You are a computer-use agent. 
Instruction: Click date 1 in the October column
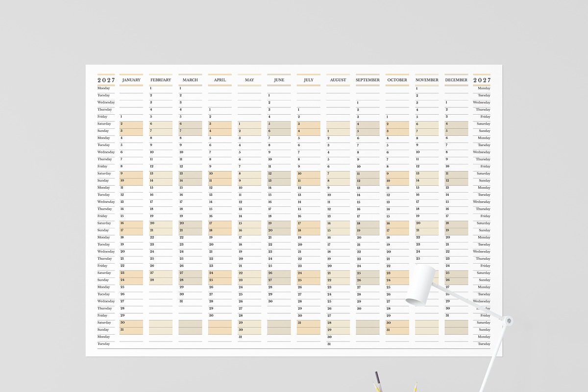(x=387, y=117)
